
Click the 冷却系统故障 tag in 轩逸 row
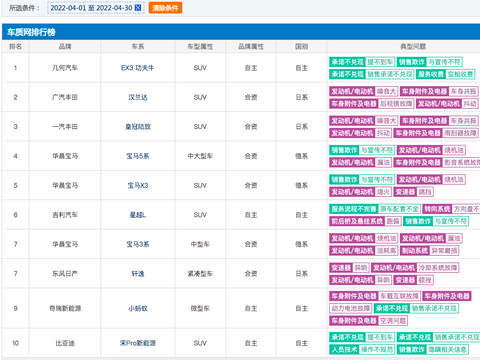(x=438, y=268)
